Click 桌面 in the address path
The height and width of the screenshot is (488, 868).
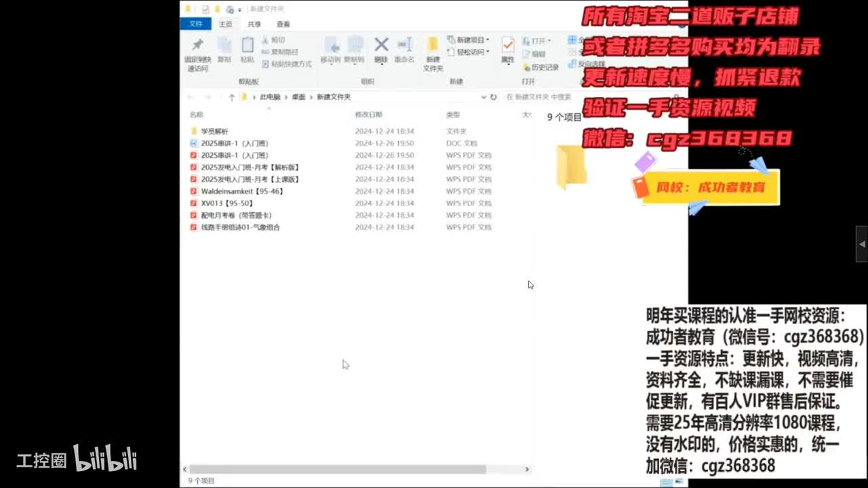click(x=298, y=97)
